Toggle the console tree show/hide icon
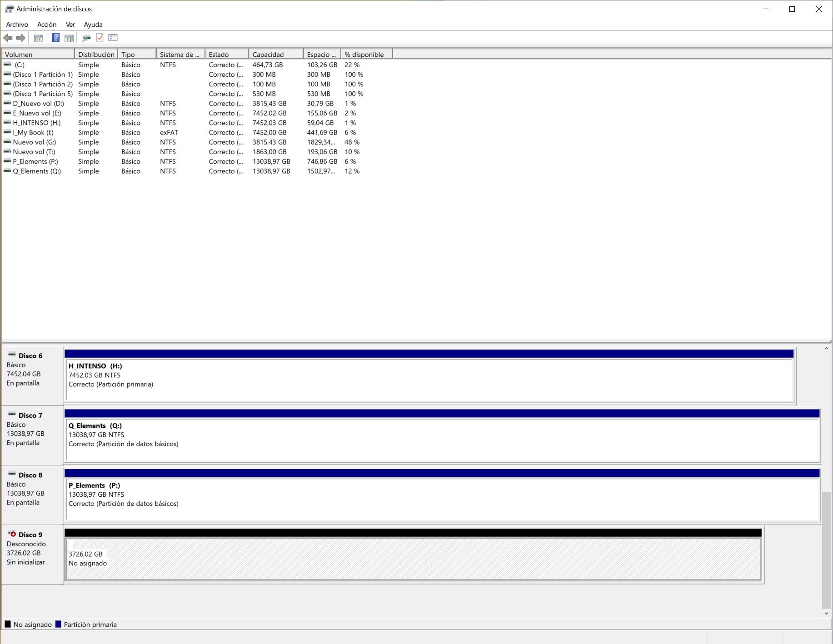 (x=39, y=38)
